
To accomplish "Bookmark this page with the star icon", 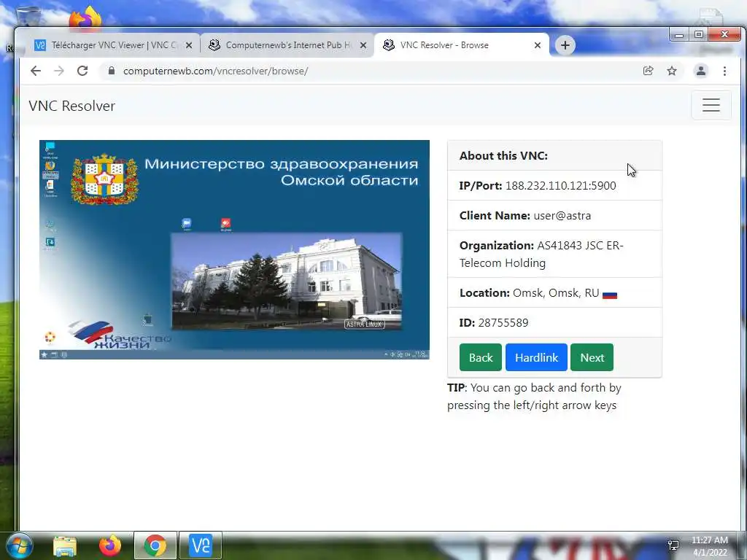I will [672, 71].
